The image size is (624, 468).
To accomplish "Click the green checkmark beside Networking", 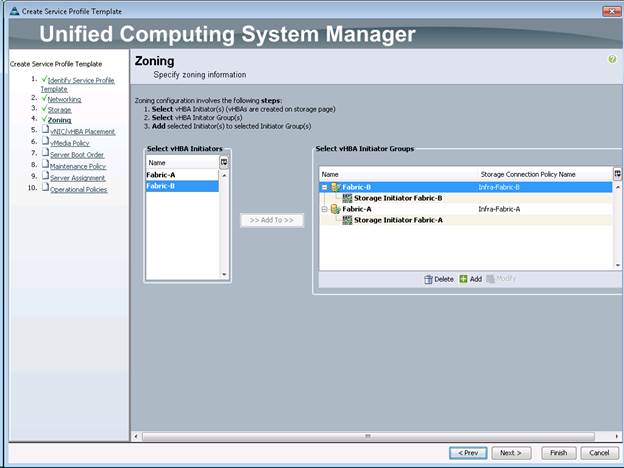I will tap(44, 98).
